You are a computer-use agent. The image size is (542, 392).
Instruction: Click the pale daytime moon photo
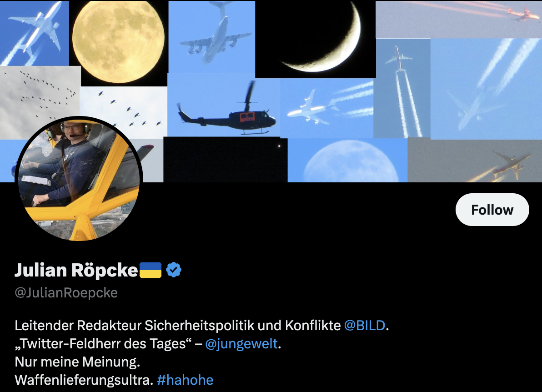point(348,161)
